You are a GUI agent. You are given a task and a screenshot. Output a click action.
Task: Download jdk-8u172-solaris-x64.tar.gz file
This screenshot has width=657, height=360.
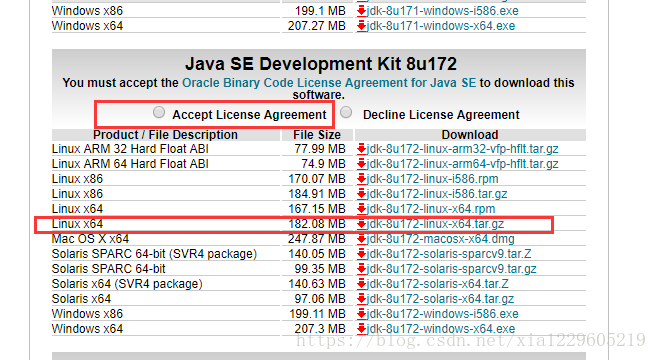coord(440,299)
